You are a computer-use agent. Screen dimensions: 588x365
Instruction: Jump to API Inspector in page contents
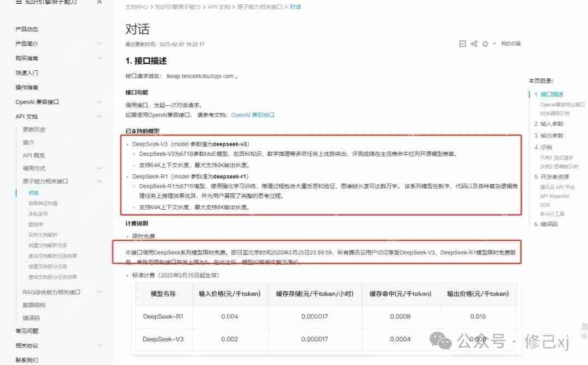click(555, 196)
